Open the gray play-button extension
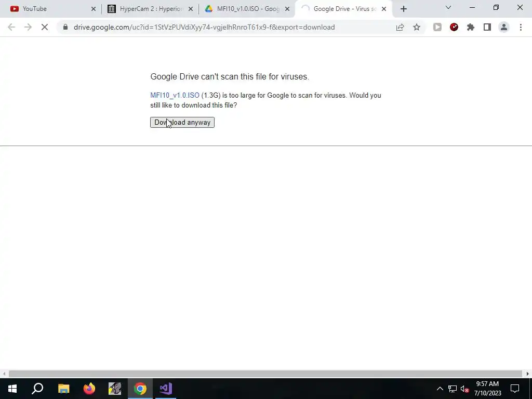Screen dimensions: 532x399 [437, 27]
